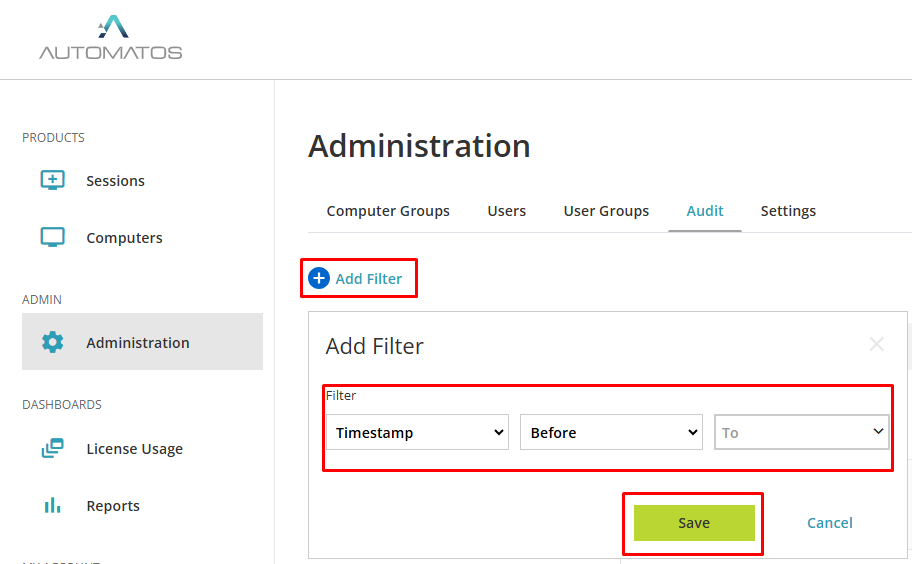Switch to the Computer Groups tab
This screenshot has width=912, height=564.
click(x=388, y=211)
